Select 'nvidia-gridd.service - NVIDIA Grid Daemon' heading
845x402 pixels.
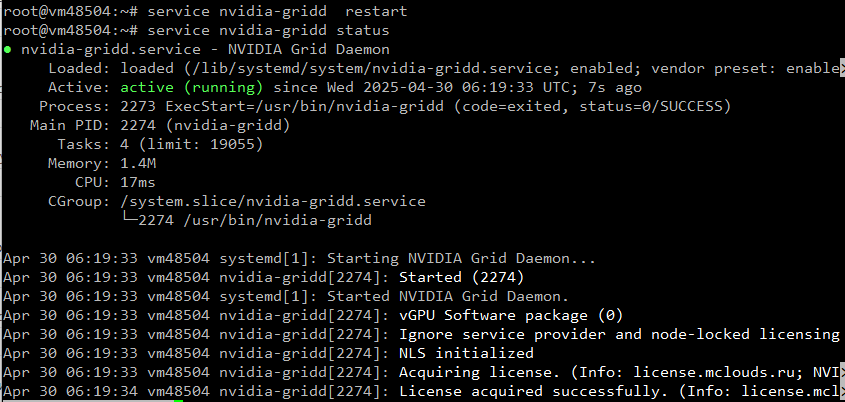click(x=205, y=50)
